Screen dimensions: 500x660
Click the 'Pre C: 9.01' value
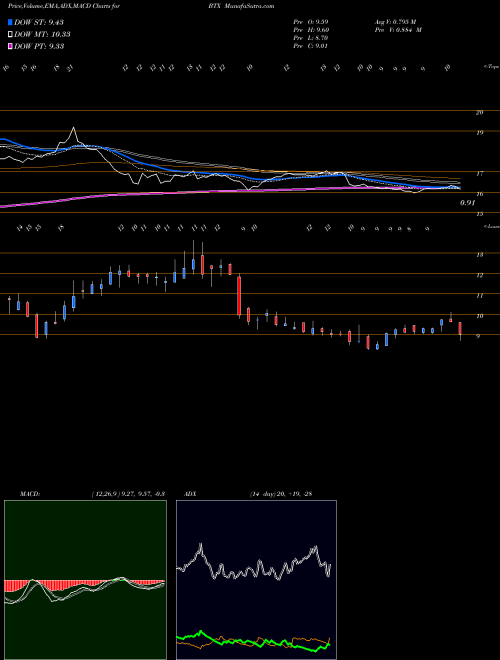311,46
